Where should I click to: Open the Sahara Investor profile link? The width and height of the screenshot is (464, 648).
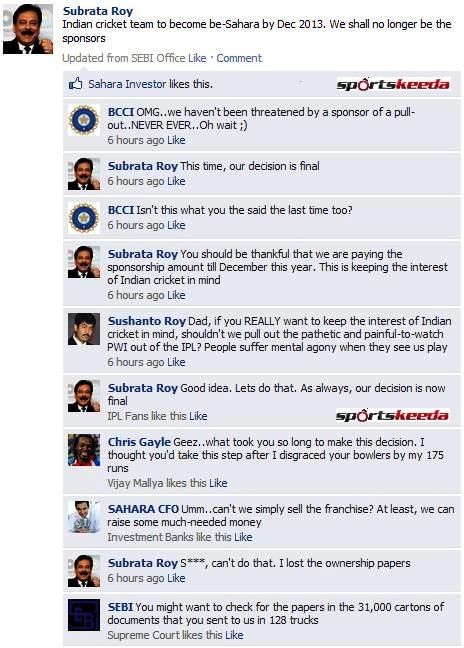127,84
